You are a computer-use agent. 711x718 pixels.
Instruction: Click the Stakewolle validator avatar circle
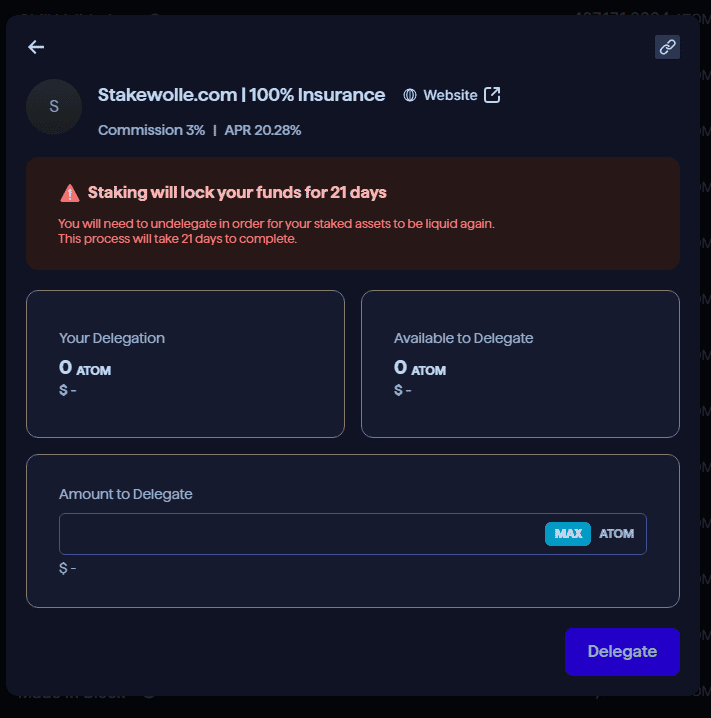tap(54, 106)
